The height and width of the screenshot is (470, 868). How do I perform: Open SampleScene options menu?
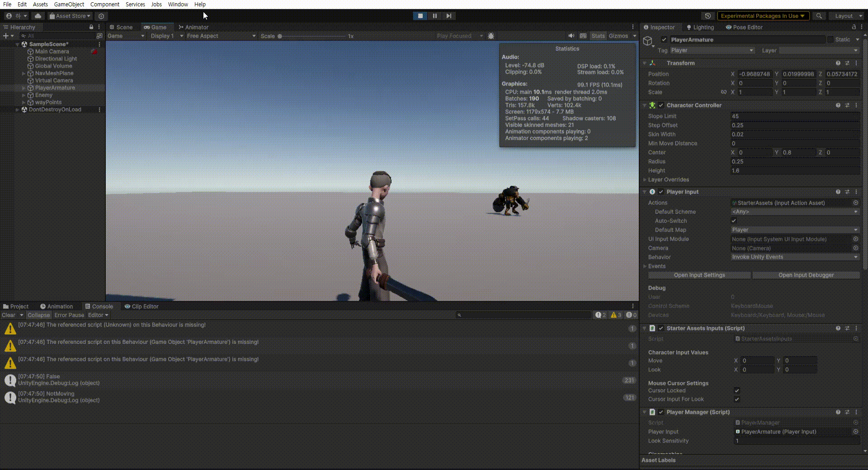click(x=99, y=44)
